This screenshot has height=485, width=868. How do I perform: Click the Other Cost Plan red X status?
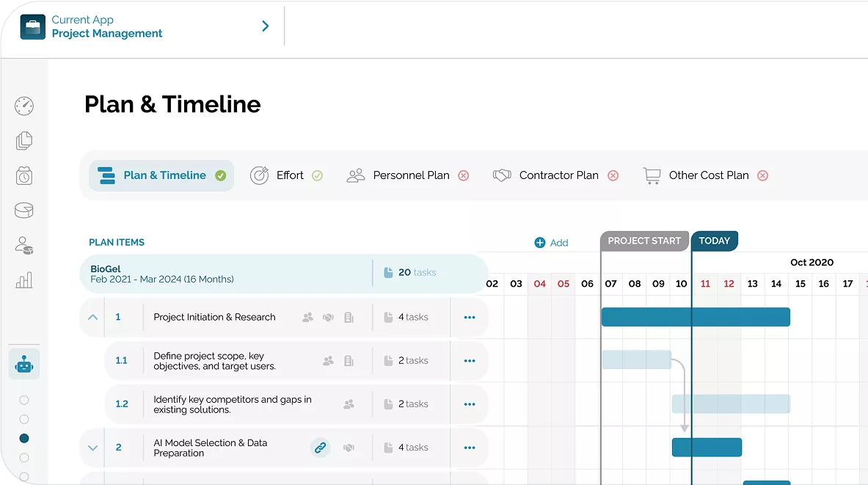[x=763, y=175]
